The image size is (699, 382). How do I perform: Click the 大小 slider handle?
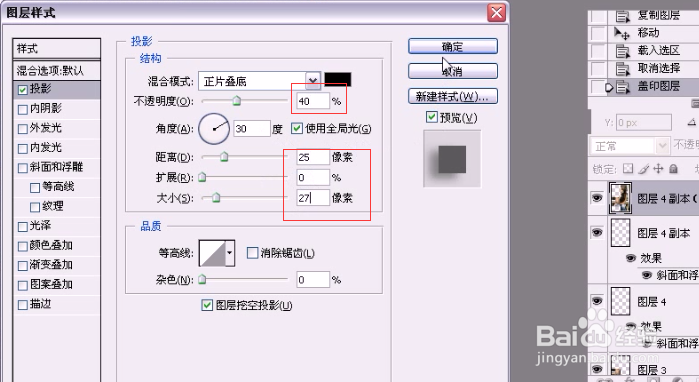point(216,197)
